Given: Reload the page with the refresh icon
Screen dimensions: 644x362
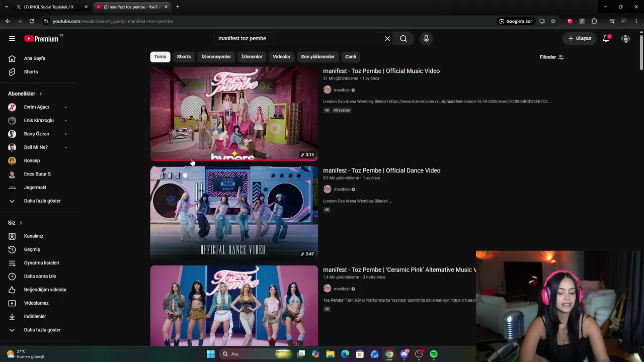Looking at the screenshot, I should (32, 21).
